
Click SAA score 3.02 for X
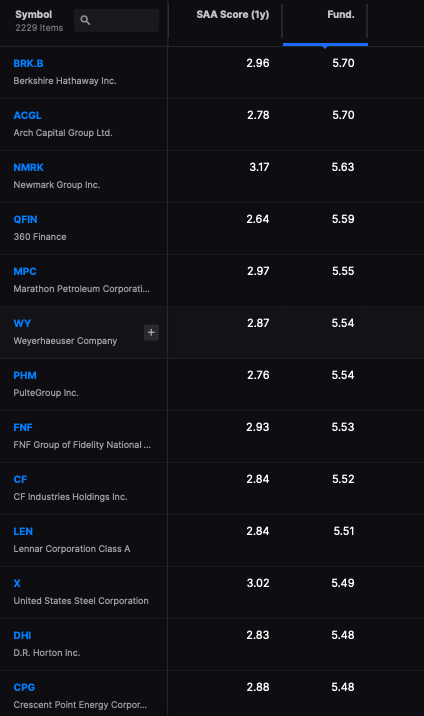[258, 584]
